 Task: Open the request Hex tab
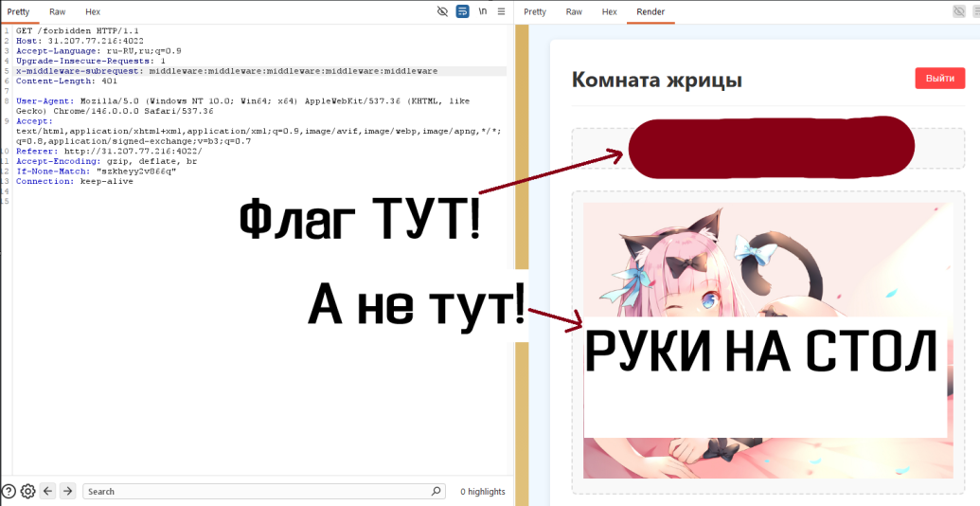(93, 12)
